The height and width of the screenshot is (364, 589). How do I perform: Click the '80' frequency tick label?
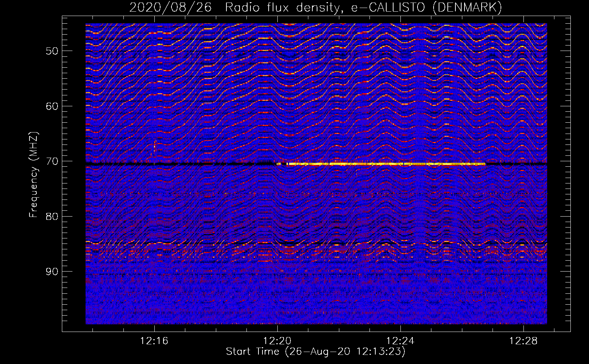pos(52,217)
